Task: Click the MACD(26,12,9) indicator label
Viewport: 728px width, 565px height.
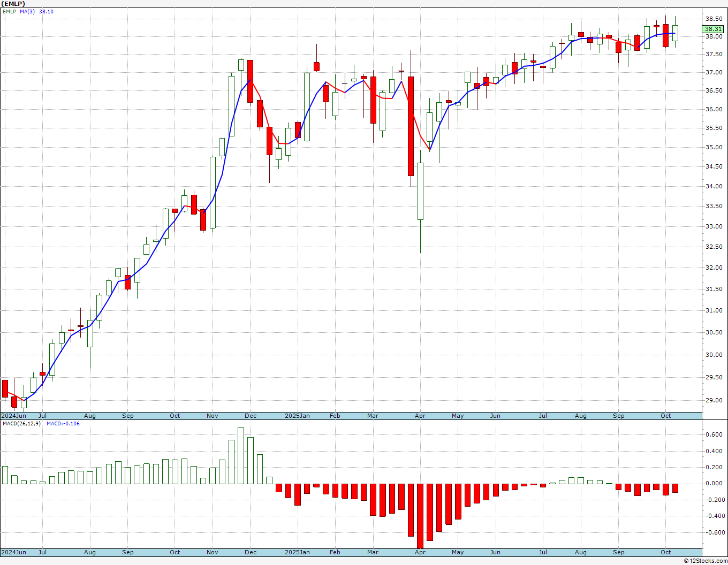Action: [22, 424]
